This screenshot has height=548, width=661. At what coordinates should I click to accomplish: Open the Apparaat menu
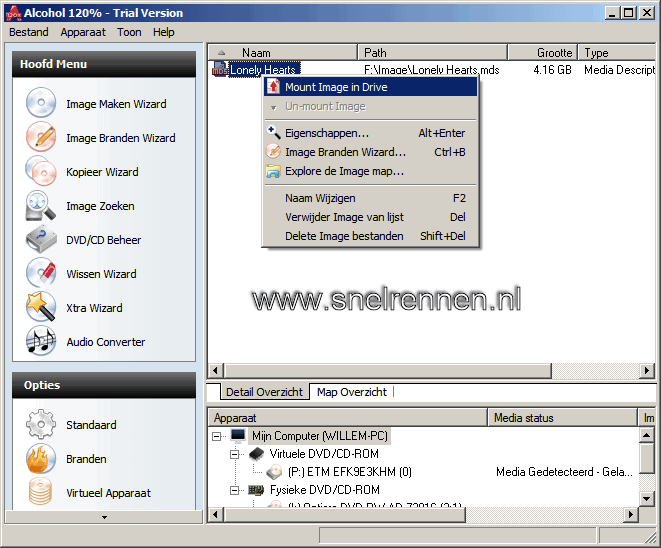[x=83, y=32]
